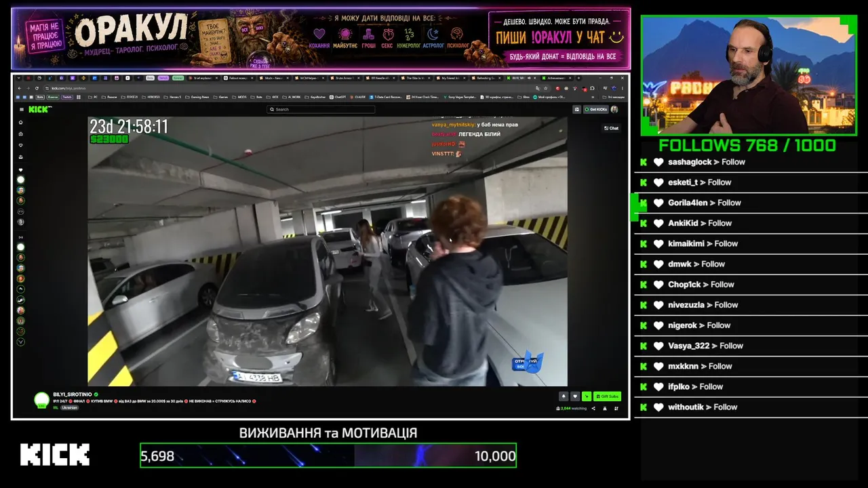Click the ifplko follow alert row

pos(751,386)
